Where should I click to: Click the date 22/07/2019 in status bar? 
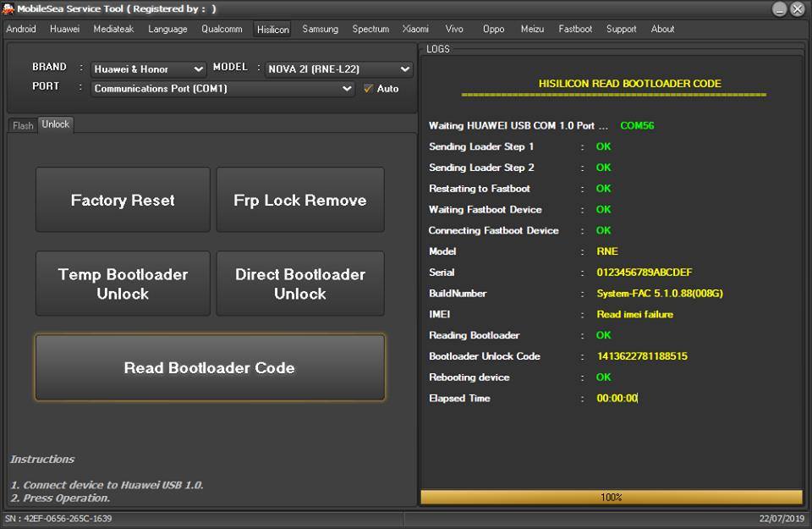(x=782, y=519)
